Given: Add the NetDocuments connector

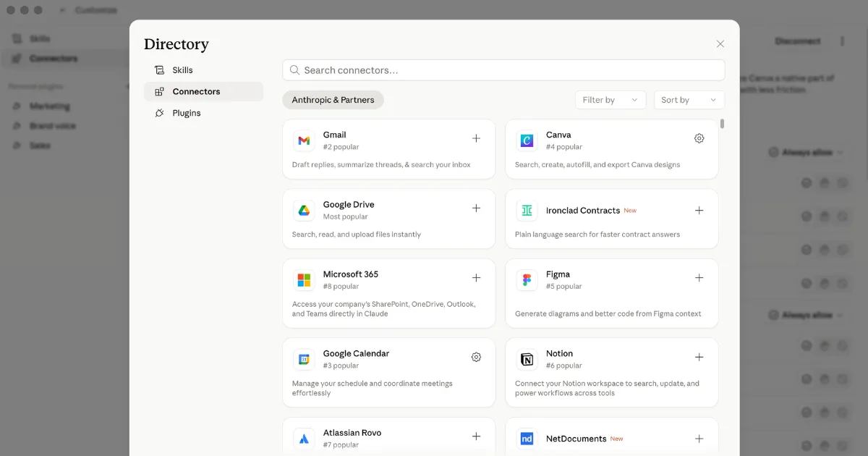Looking at the screenshot, I should pyautogui.click(x=699, y=439).
